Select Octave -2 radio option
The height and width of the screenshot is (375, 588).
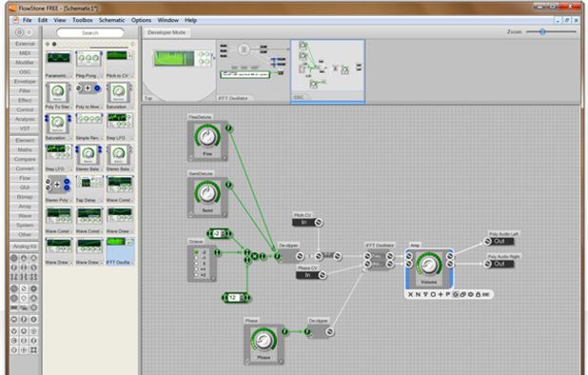click(196, 252)
